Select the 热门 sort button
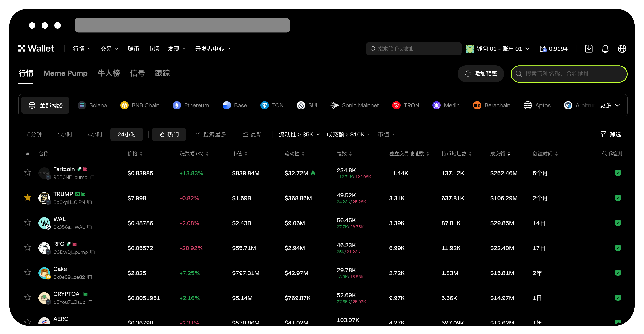Image resolution: width=644 pixels, height=334 pixels. pyautogui.click(x=169, y=134)
